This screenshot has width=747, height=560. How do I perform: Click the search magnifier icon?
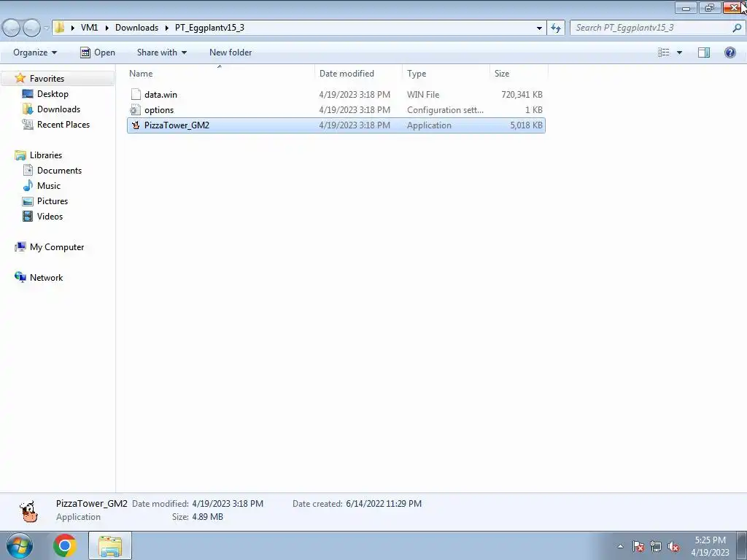click(737, 28)
